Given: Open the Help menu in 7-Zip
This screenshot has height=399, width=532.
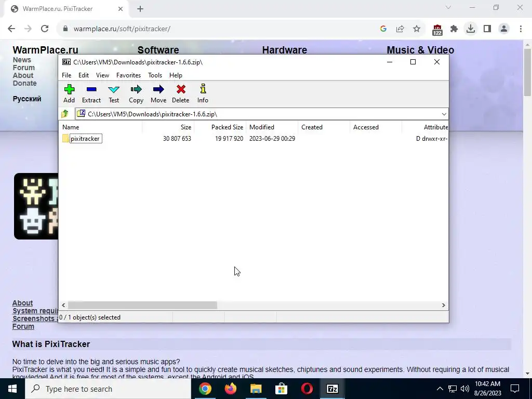Looking at the screenshot, I should [176, 75].
